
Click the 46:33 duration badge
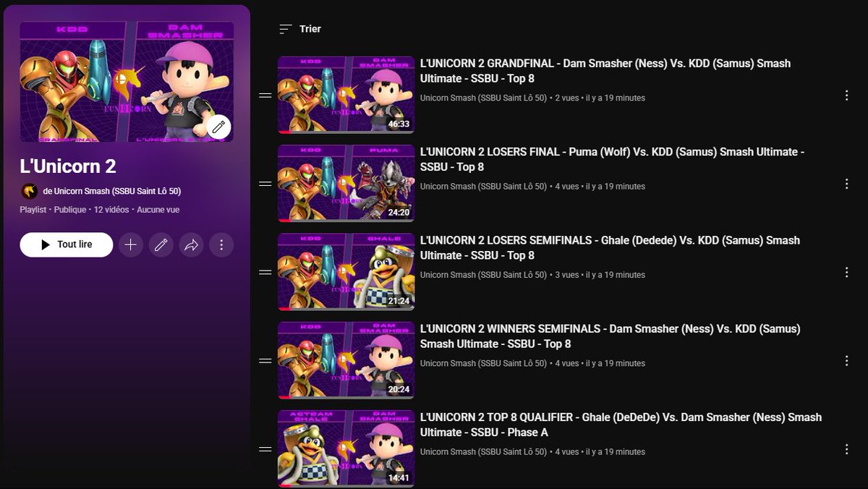coord(399,124)
